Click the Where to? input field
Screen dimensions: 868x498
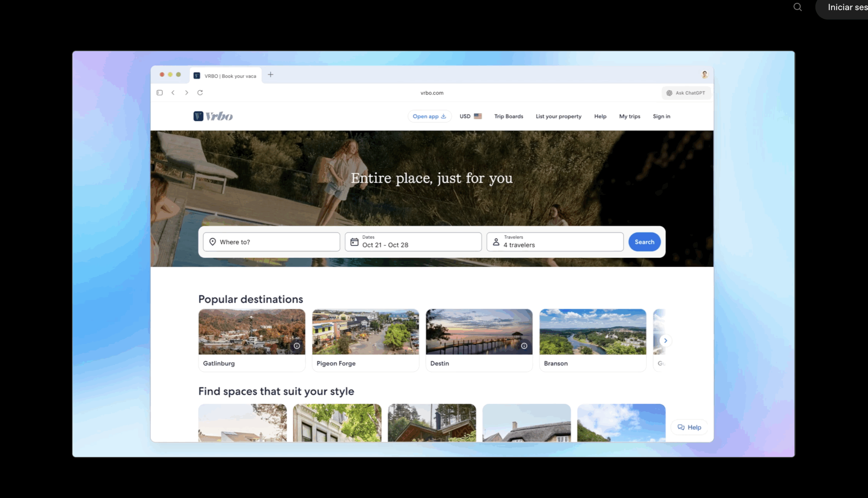[x=272, y=242]
